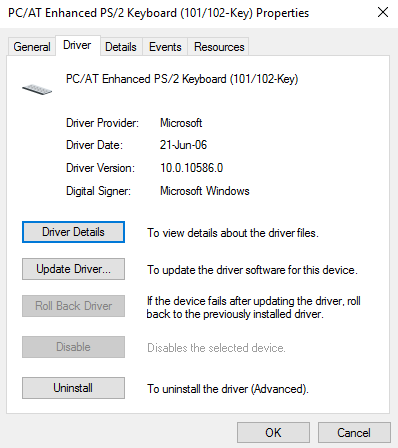Click the keyboard device icon
The width and height of the screenshot is (398, 448).
[37, 89]
